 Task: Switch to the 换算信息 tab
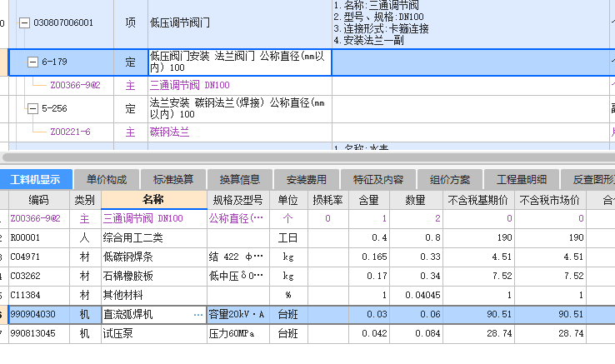240,180
